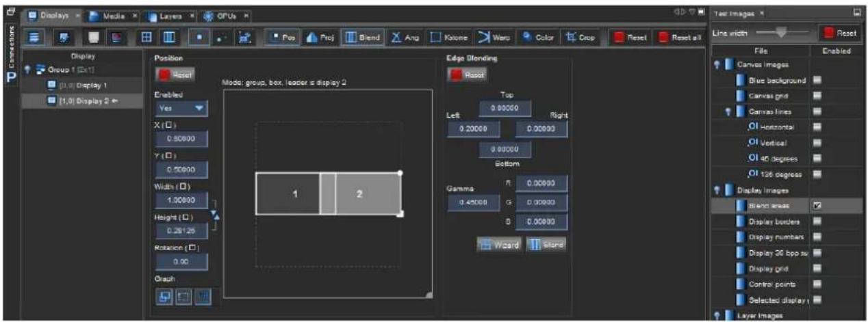Click the Right edge blending field
Image resolution: width=868 pixels, height=322 pixels.
(541, 130)
